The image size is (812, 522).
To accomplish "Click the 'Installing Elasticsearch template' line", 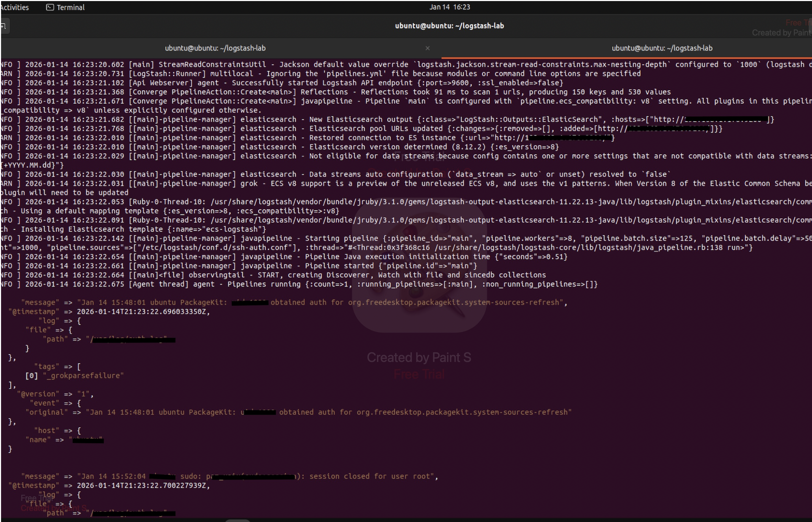I will [x=133, y=229].
